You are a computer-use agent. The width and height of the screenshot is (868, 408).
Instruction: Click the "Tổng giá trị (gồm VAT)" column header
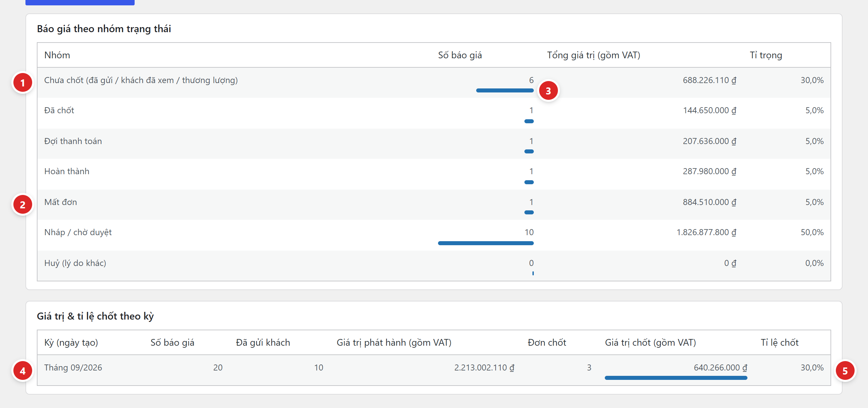(x=593, y=55)
